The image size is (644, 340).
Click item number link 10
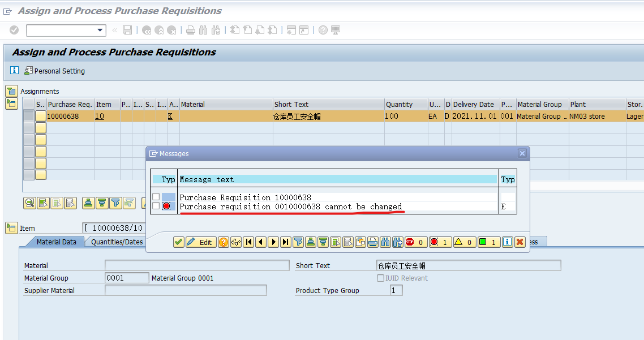[x=100, y=116]
